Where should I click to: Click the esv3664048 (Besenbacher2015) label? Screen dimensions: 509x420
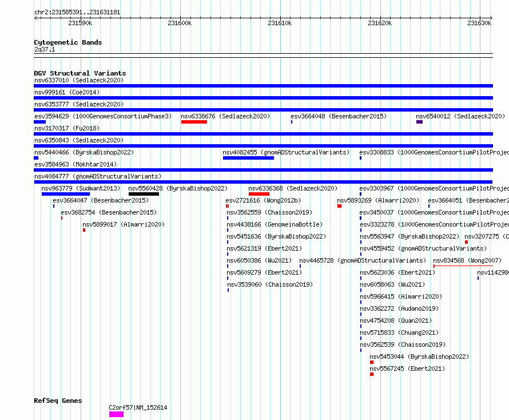pyautogui.click(x=339, y=116)
